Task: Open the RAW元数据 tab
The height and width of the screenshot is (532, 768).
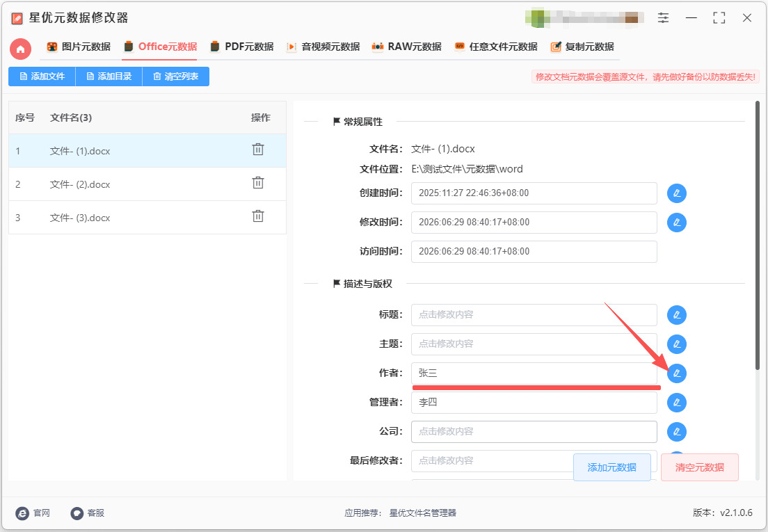Action: [406, 47]
